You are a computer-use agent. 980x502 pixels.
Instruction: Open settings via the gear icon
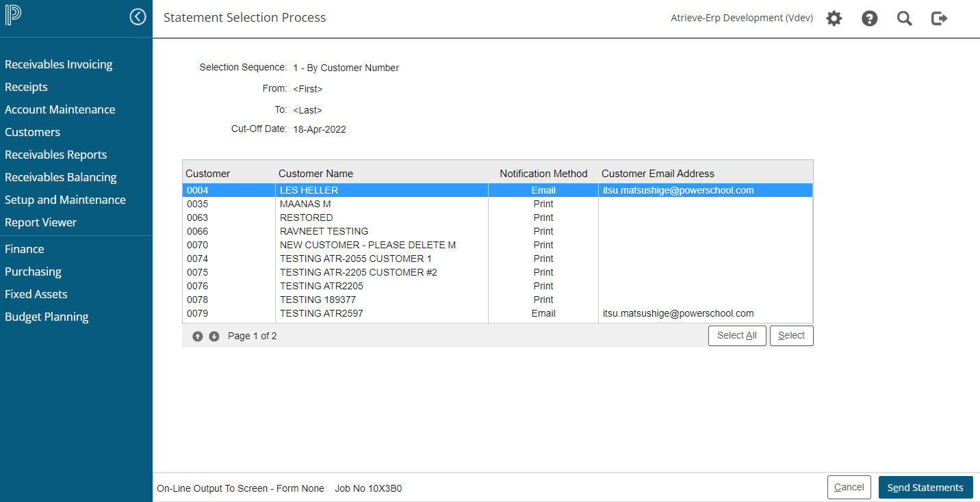(x=834, y=18)
